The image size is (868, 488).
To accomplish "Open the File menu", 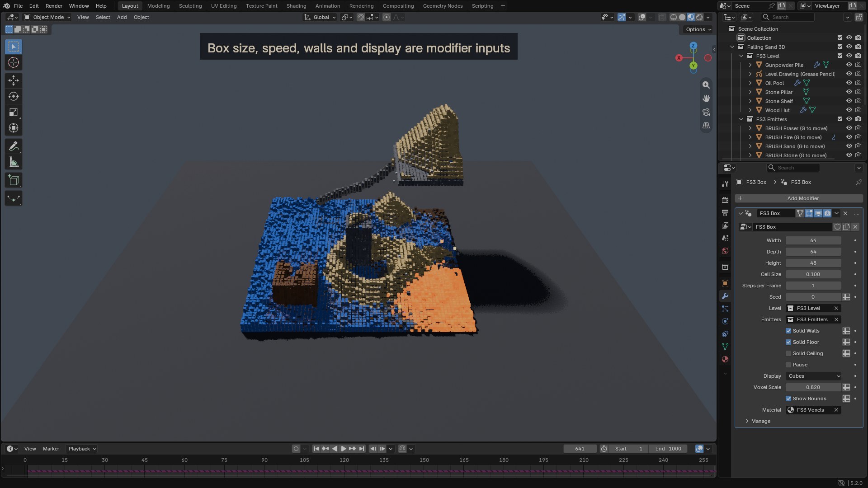I will 18,6.
